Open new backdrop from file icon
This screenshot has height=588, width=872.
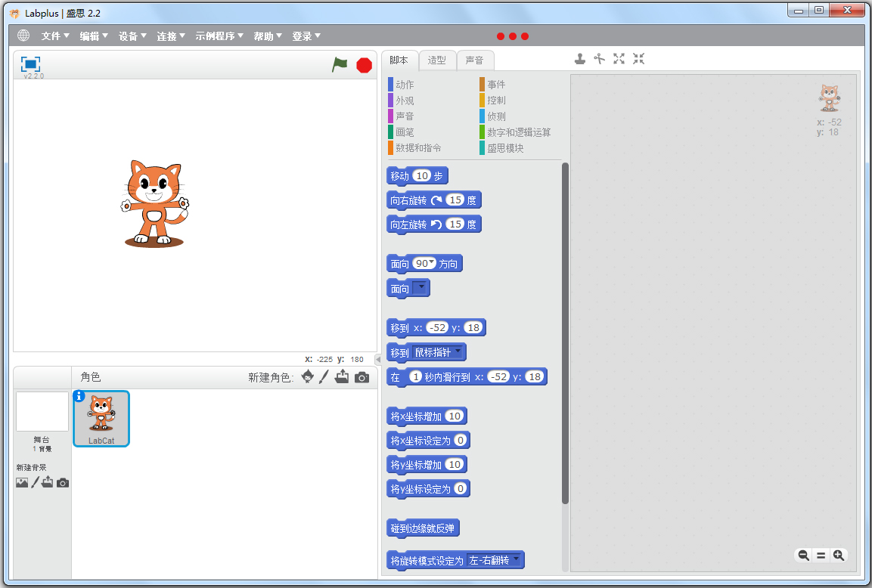pos(47,482)
